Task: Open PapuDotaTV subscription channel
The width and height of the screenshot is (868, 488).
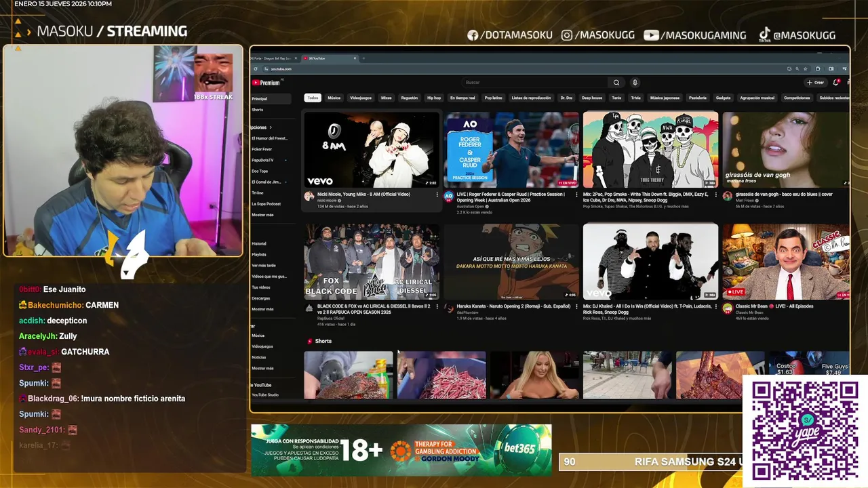Action: coord(263,160)
